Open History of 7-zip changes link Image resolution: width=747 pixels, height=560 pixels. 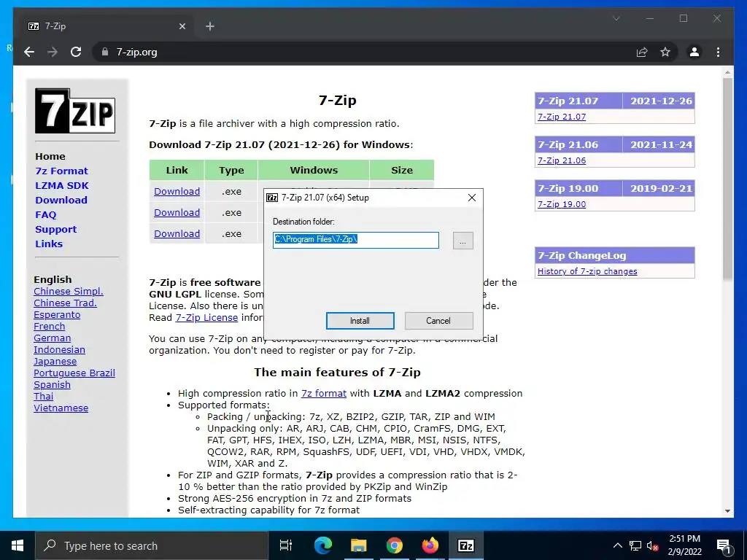coord(587,271)
